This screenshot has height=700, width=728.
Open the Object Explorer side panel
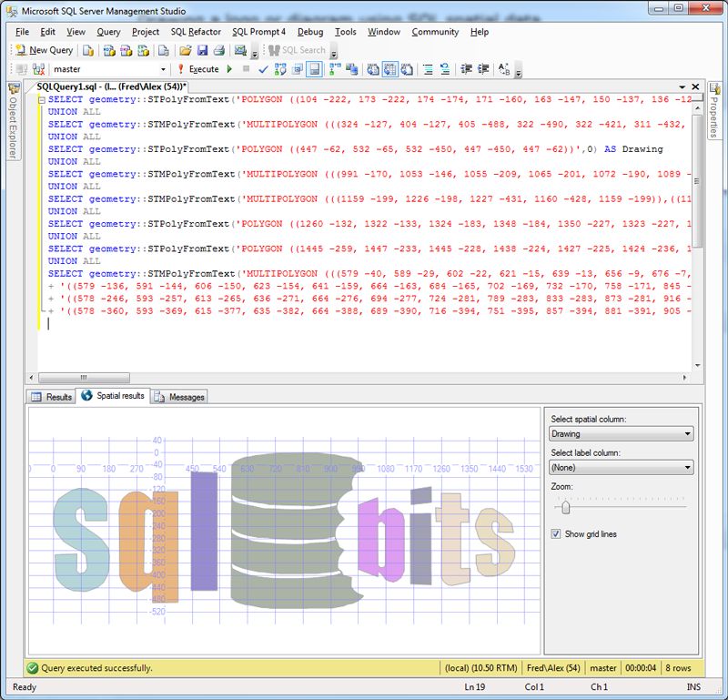click(x=14, y=121)
